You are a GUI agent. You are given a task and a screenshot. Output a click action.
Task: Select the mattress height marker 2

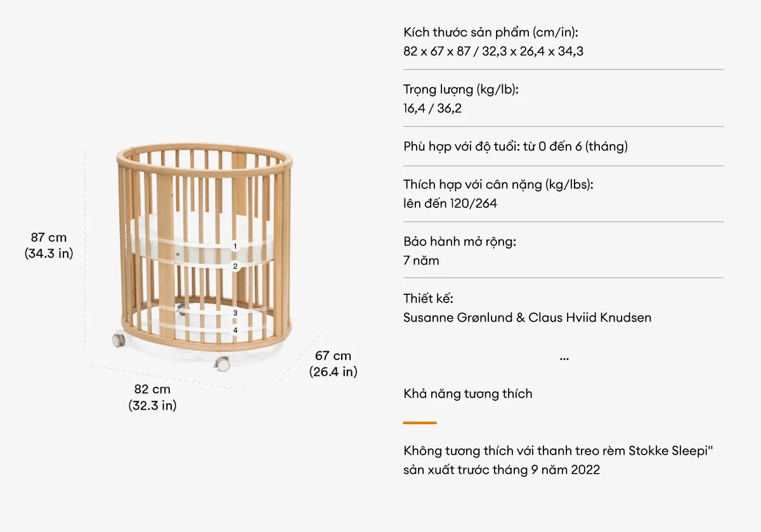pos(235,266)
